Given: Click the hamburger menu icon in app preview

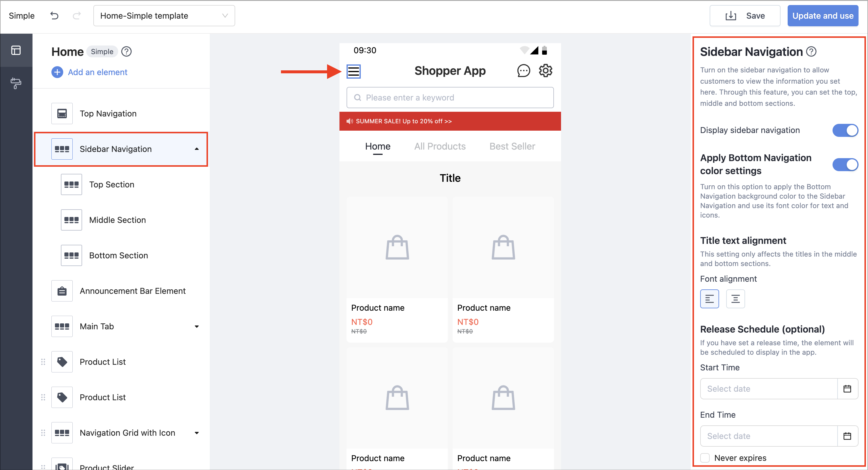Looking at the screenshot, I should tap(353, 71).
